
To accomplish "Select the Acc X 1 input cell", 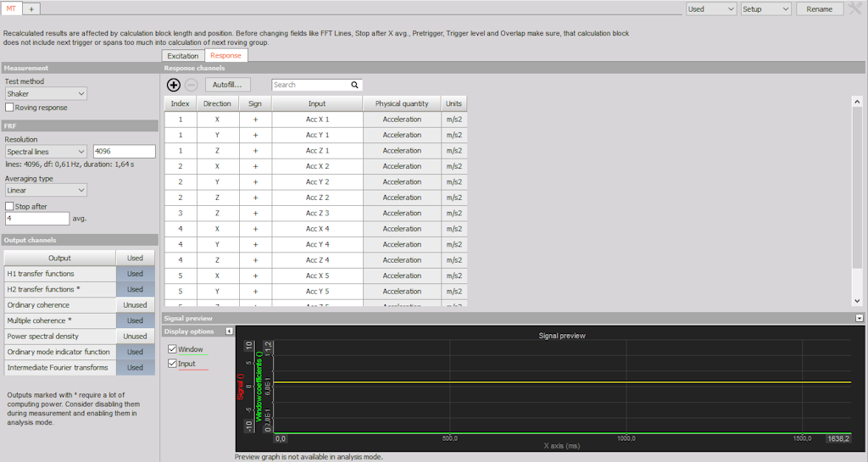I will click(317, 120).
